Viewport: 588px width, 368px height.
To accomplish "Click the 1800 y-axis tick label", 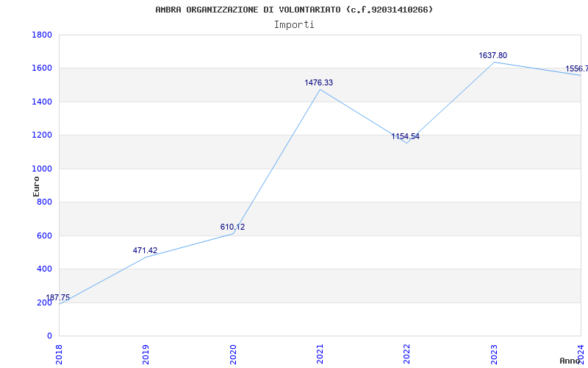I will click(42, 35).
